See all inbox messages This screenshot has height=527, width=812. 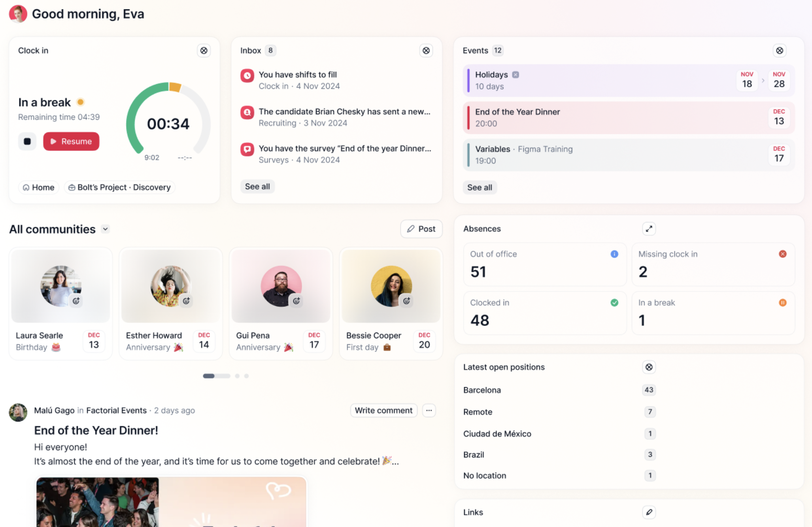pyautogui.click(x=257, y=186)
